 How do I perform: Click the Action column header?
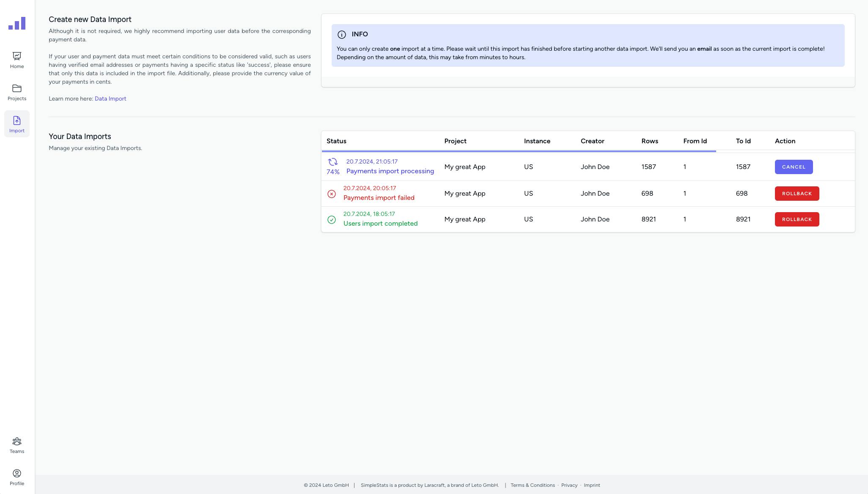(785, 141)
